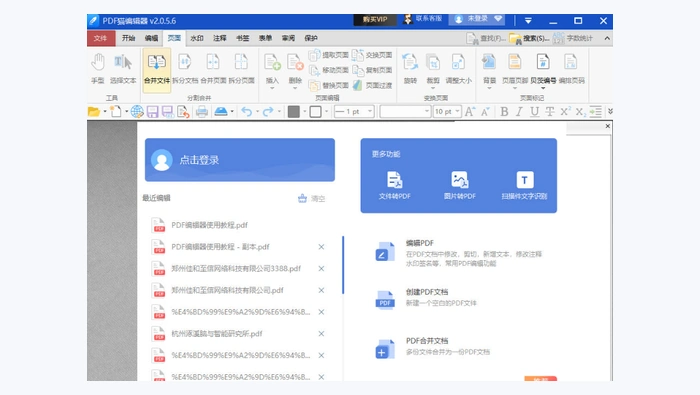Choose Replace Pages (替换页面)
The width and height of the screenshot is (700, 395).
329,85
